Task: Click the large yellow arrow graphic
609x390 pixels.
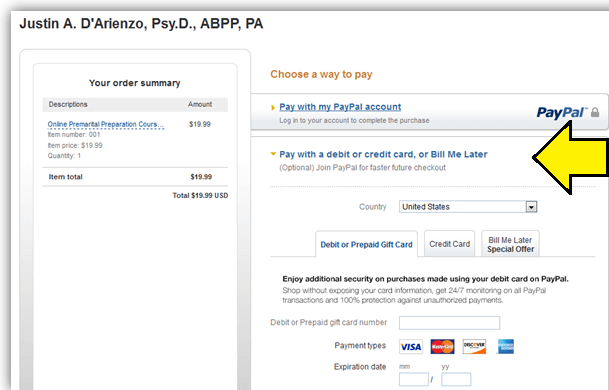Action: [571, 158]
